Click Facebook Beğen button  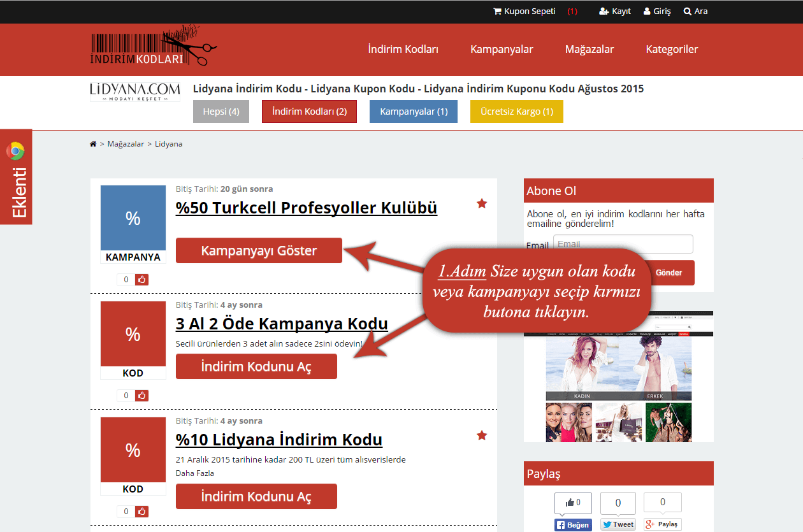tap(573, 525)
